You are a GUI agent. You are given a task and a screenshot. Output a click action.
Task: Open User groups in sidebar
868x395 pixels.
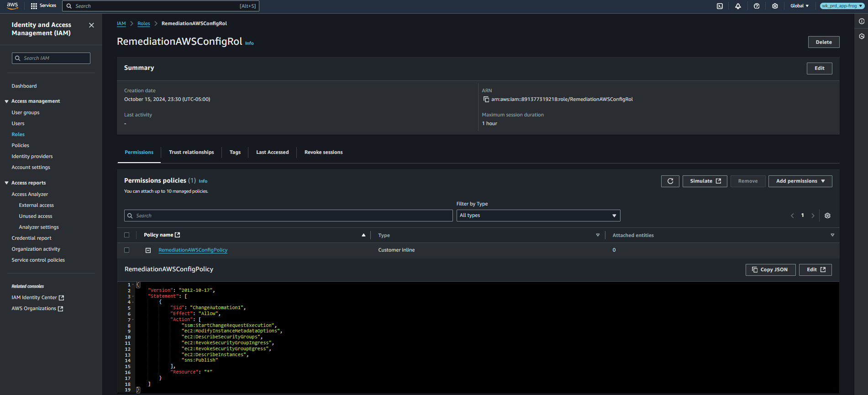26,113
